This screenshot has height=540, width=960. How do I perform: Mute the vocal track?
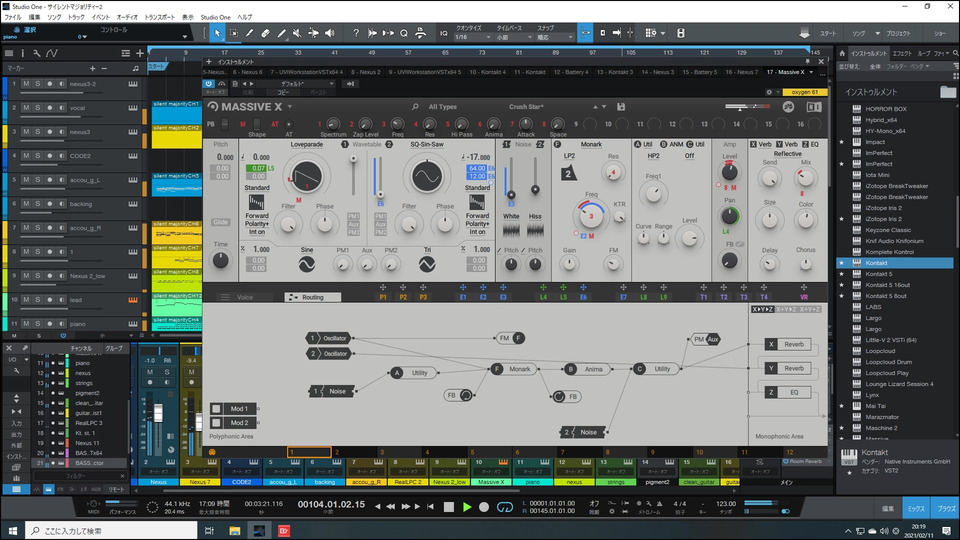click(x=26, y=108)
